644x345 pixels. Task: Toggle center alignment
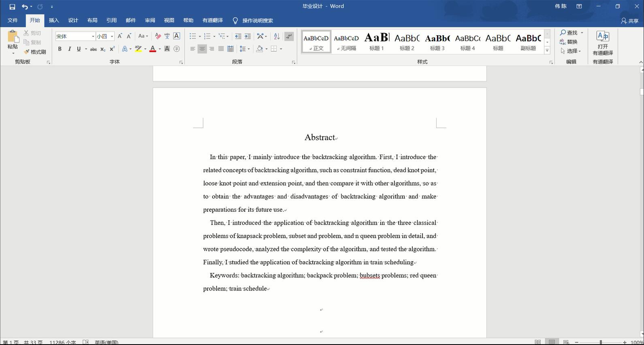(x=202, y=49)
